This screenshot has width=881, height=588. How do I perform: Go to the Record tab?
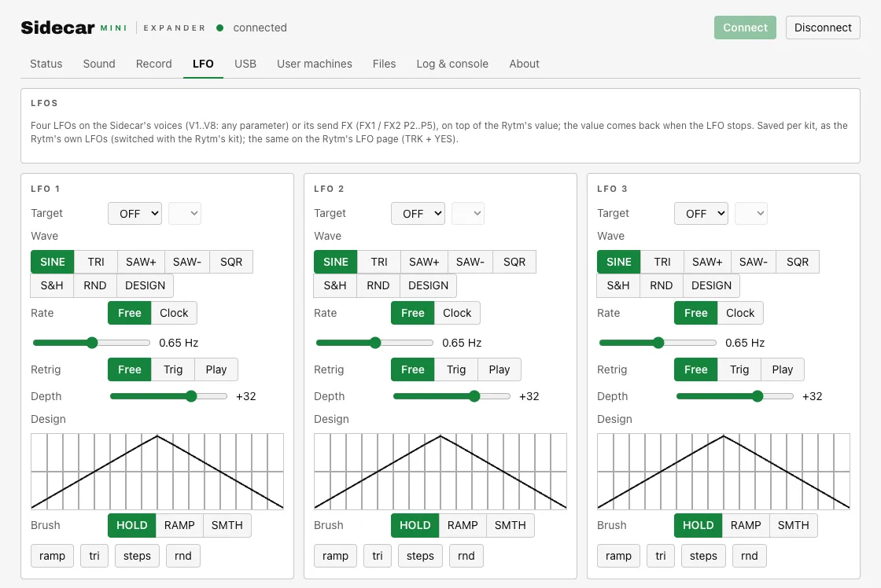pos(154,64)
